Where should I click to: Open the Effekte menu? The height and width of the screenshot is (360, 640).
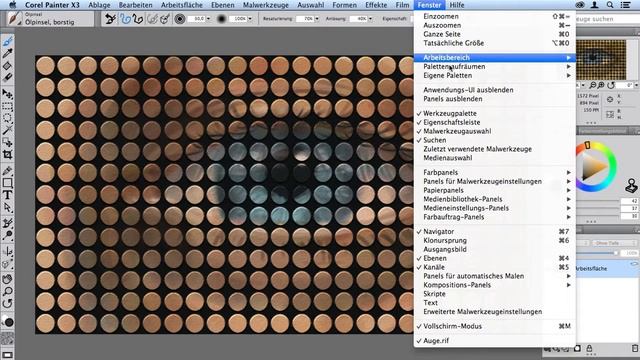[376, 5]
